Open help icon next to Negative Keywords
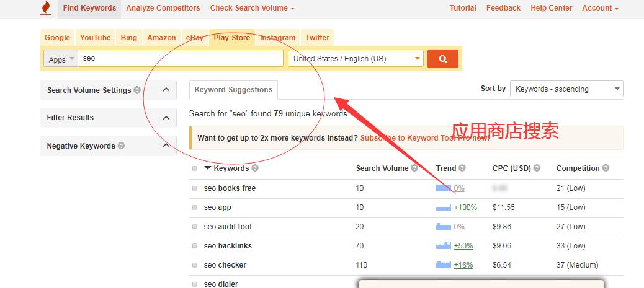The width and height of the screenshot is (644, 288). (x=121, y=146)
